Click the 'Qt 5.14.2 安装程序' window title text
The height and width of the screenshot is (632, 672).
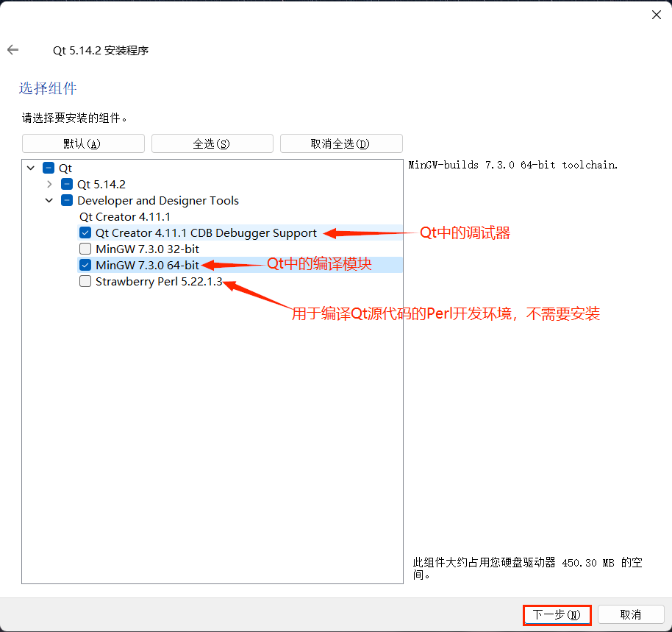101,51
